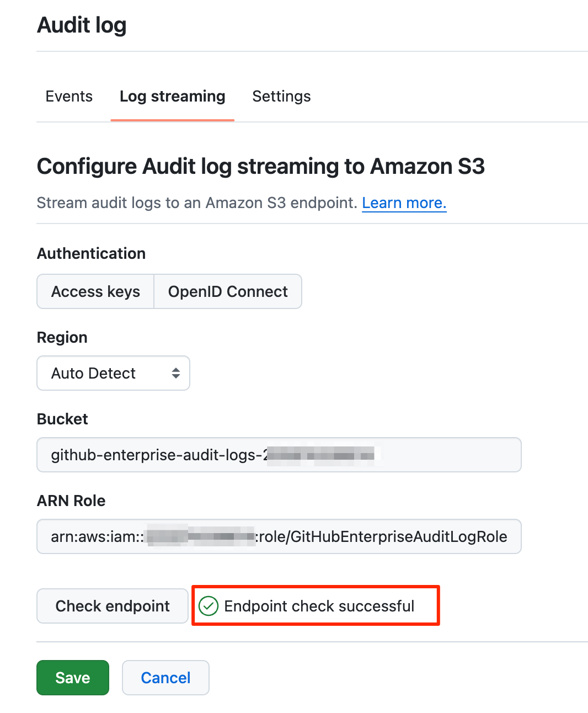Screen dimensions: 588x713
Task: Click the Region field label
Action: pyautogui.click(x=62, y=337)
